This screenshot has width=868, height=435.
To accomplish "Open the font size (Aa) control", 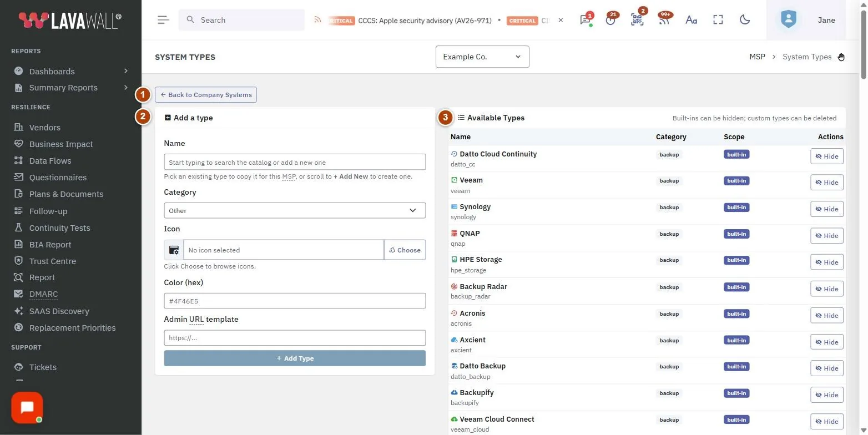I will 691,20.
